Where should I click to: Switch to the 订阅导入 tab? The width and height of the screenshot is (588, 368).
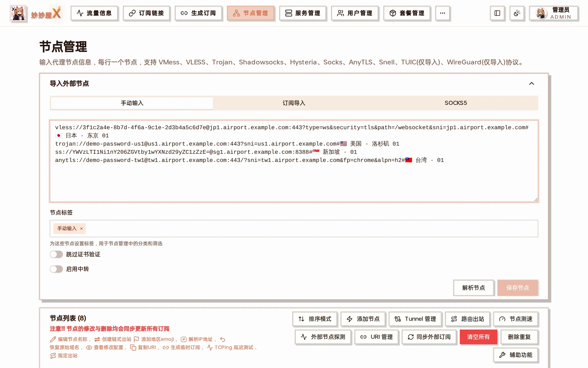pyautogui.click(x=294, y=103)
